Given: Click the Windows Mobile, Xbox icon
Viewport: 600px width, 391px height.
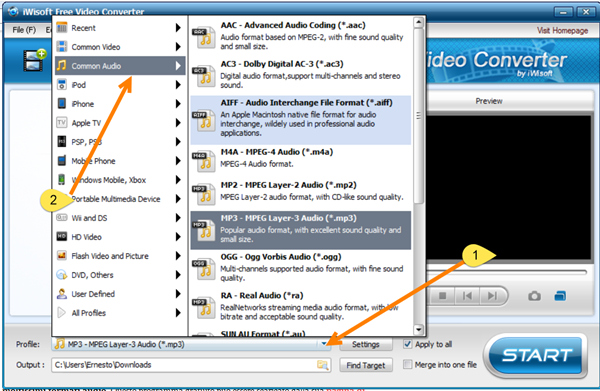Looking at the screenshot, I should pos(62,179).
